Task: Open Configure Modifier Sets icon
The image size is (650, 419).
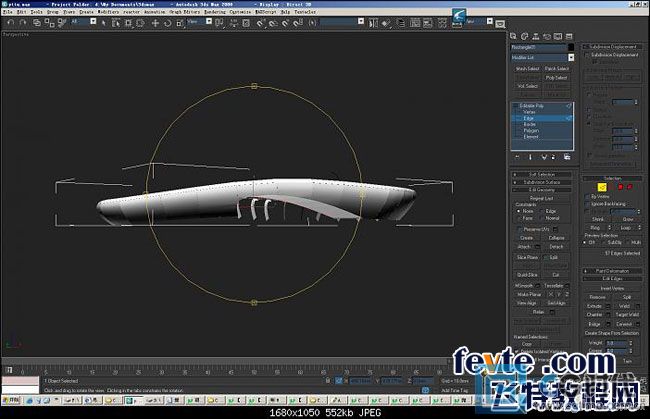Action: (567, 157)
